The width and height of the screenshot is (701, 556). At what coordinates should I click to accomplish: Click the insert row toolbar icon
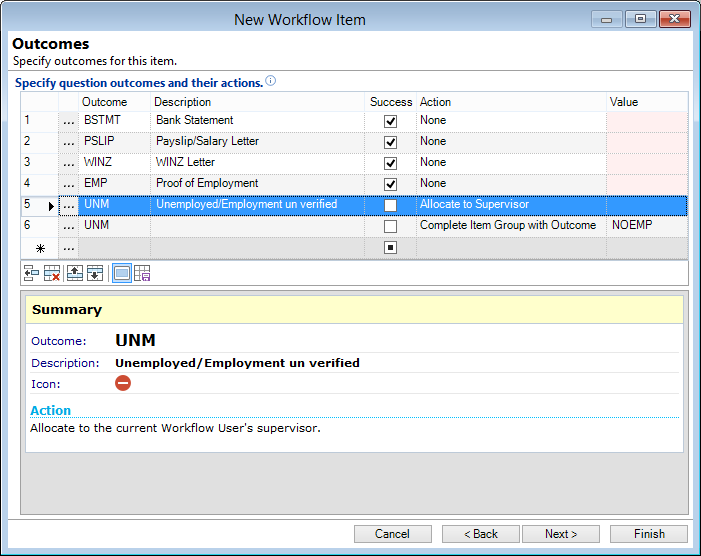coord(31,273)
